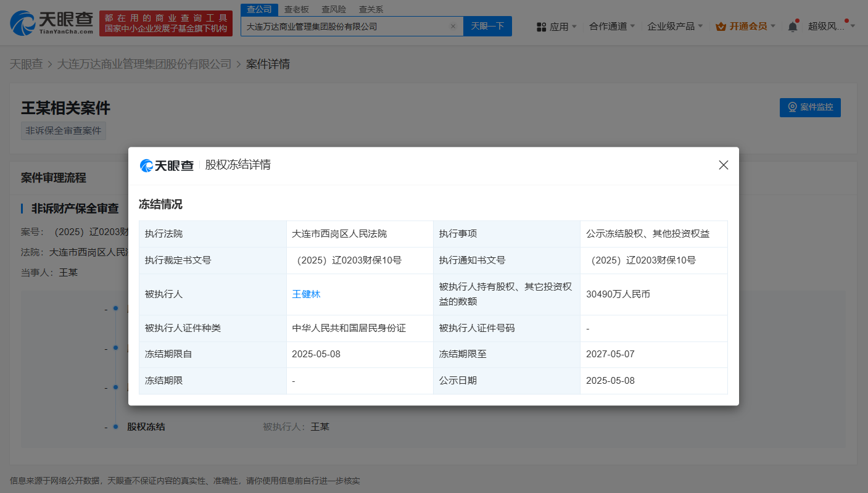This screenshot has height=493, width=868.
Task: Select the 查关系 search tab
Action: [371, 9]
